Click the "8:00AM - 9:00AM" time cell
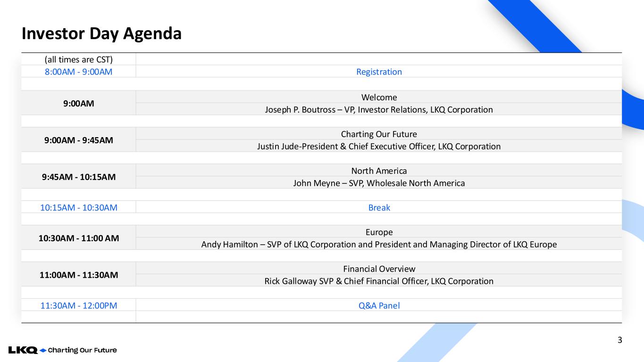This screenshot has width=644, height=362. 78,72
